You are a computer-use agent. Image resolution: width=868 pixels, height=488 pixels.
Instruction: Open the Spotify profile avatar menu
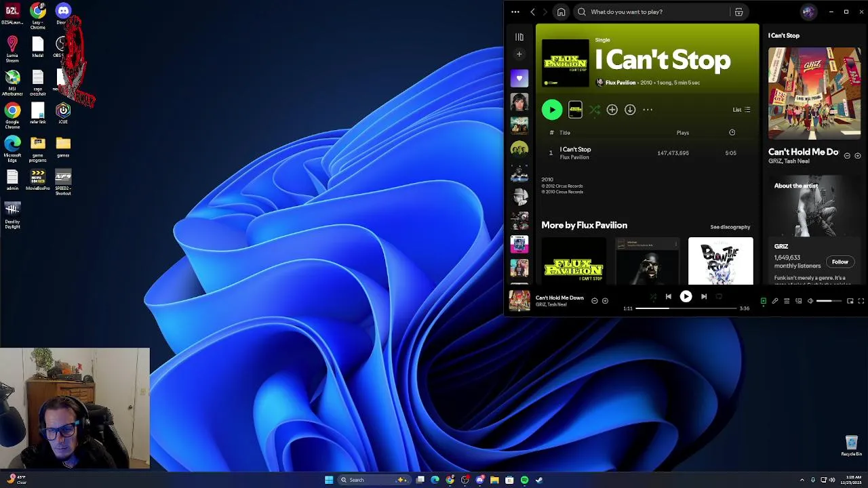[808, 12]
